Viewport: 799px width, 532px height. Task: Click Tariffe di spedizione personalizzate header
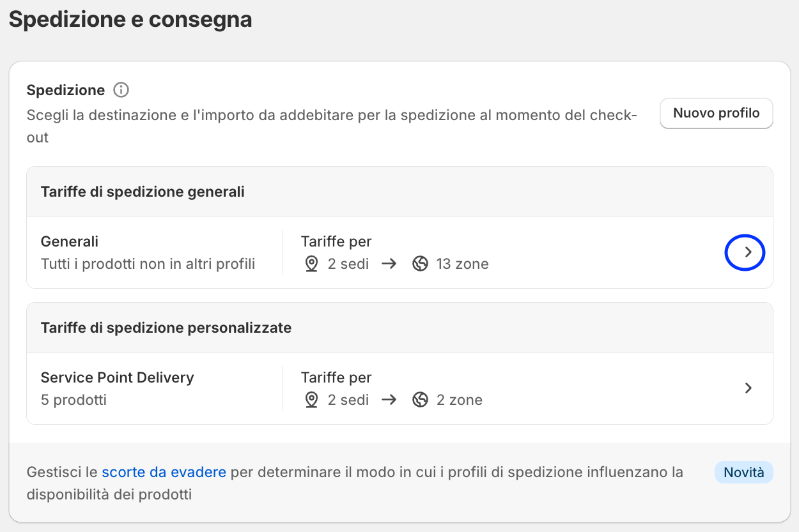166,328
